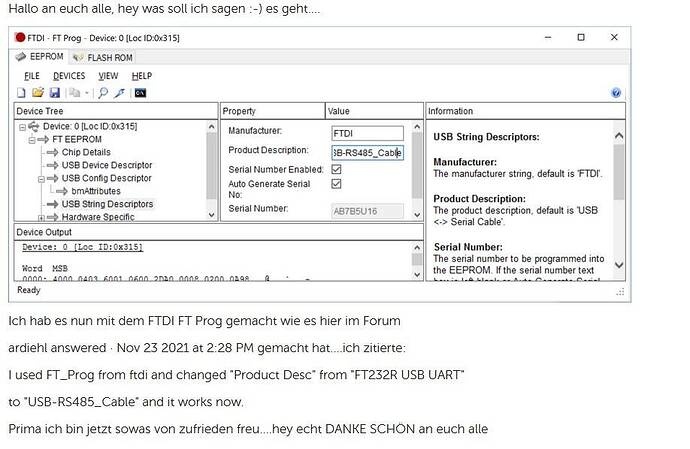690x449 pixels.
Task: Maximize the FT Prog window
Action: pos(581,37)
